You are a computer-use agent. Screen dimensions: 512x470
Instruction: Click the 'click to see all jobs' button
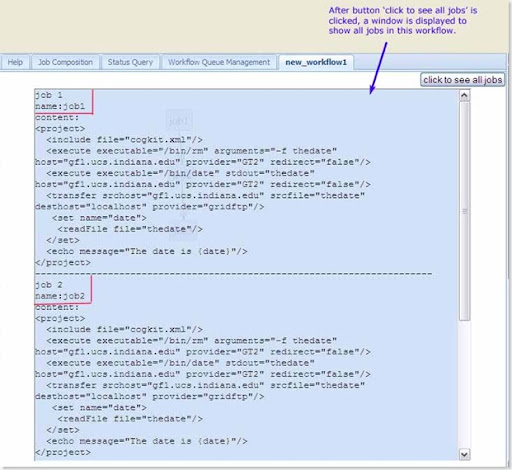tap(462, 80)
